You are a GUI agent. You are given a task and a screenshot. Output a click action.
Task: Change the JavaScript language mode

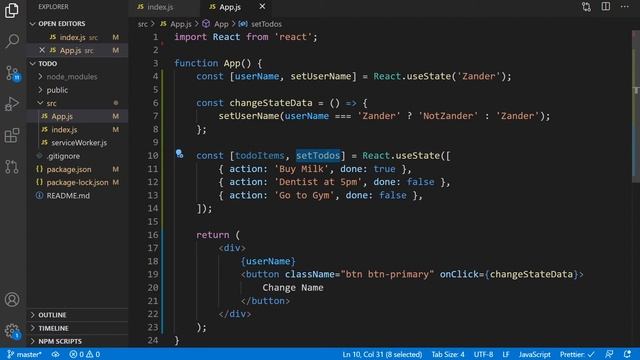[535, 354]
